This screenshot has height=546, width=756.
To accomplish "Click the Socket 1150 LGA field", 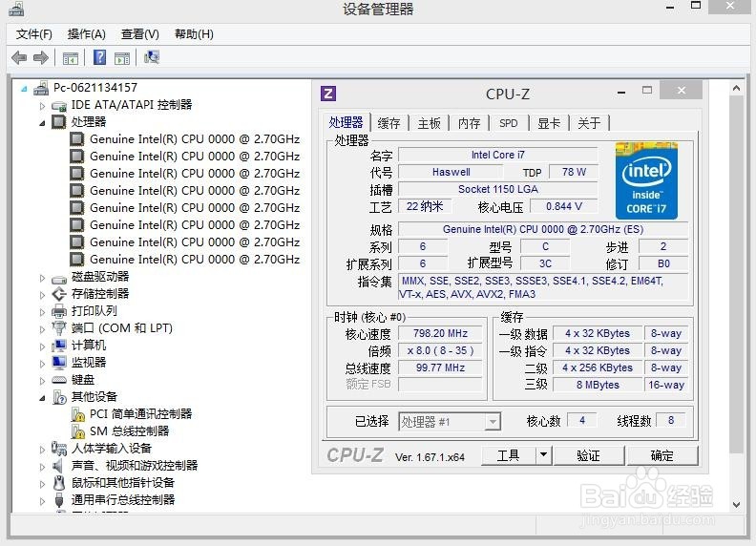I will tap(498, 189).
